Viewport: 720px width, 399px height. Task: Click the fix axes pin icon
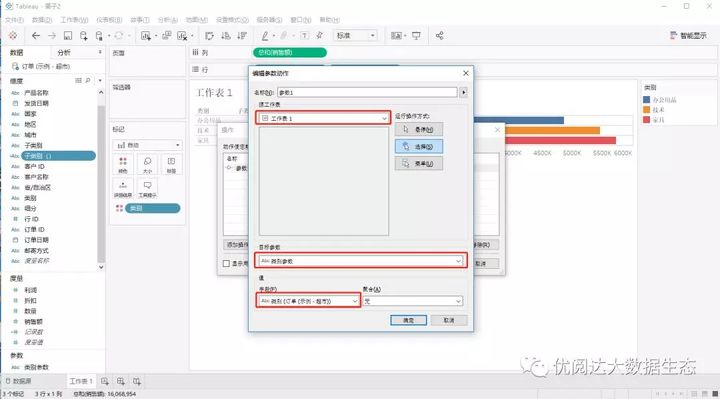point(320,35)
